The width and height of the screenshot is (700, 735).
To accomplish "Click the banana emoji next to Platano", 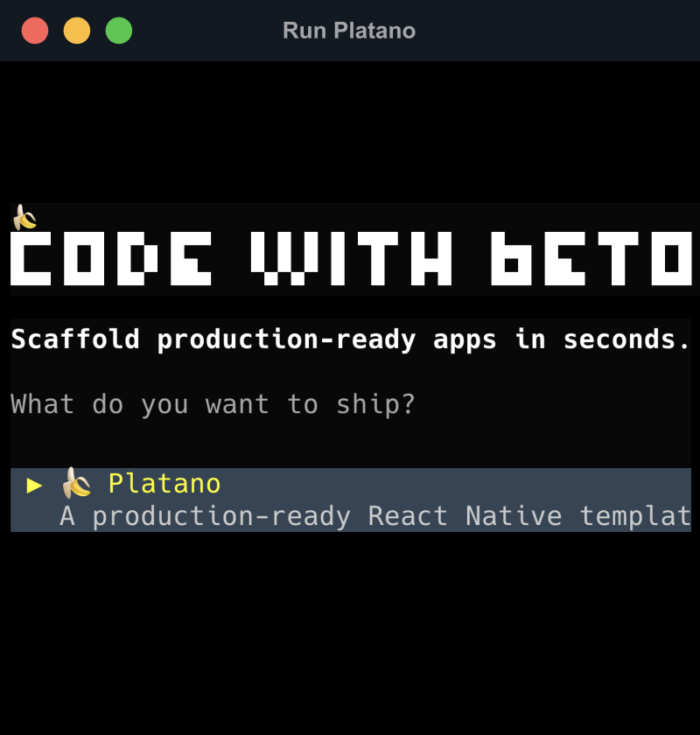I will pos(76,483).
